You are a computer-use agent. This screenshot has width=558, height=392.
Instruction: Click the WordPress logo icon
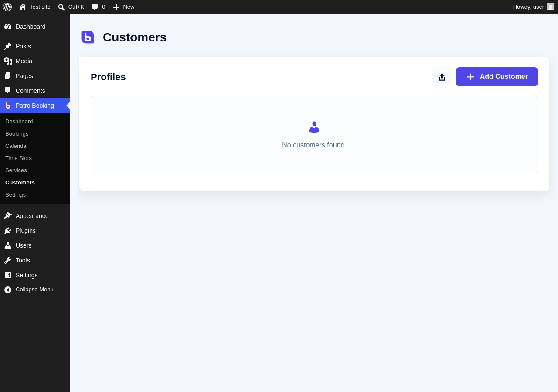pos(7,7)
